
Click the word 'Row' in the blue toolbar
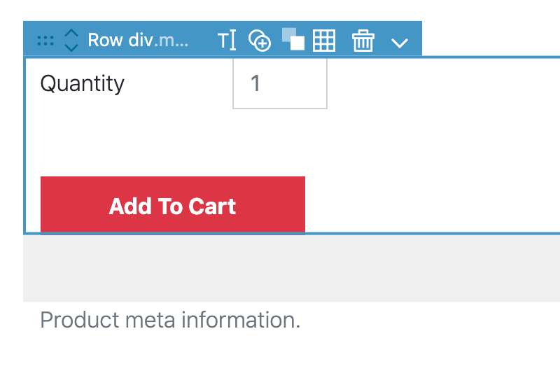coord(106,40)
